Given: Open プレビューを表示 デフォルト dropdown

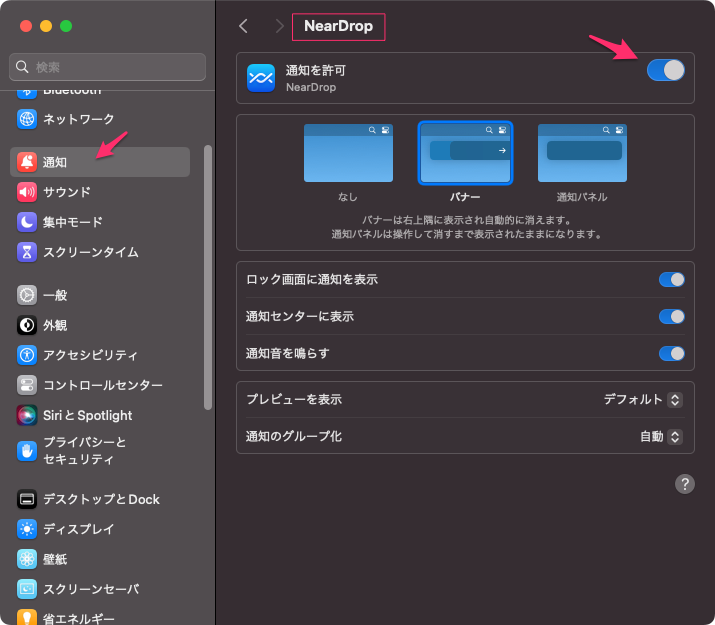Looking at the screenshot, I should pyautogui.click(x=643, y=399).
